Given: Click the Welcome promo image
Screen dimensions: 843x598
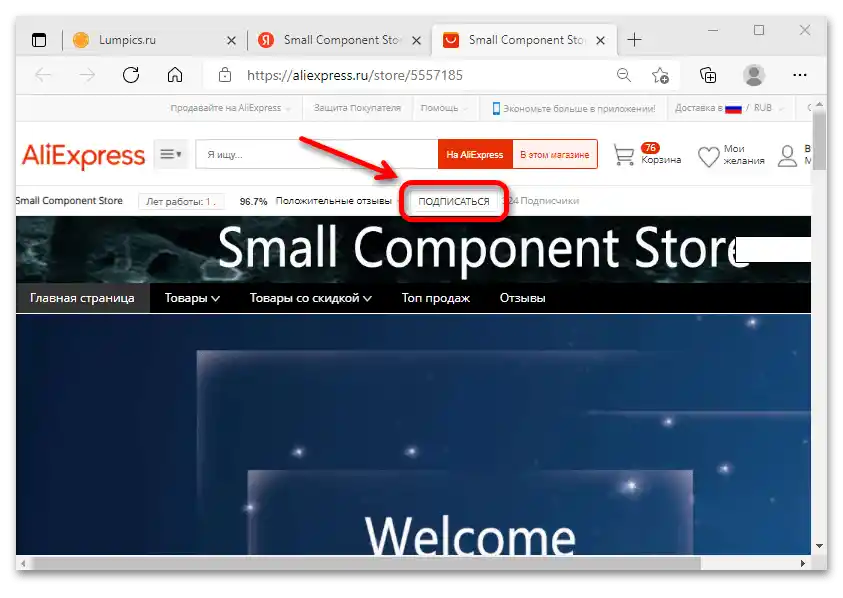Looking at the screenshot, I should (413, 433).
